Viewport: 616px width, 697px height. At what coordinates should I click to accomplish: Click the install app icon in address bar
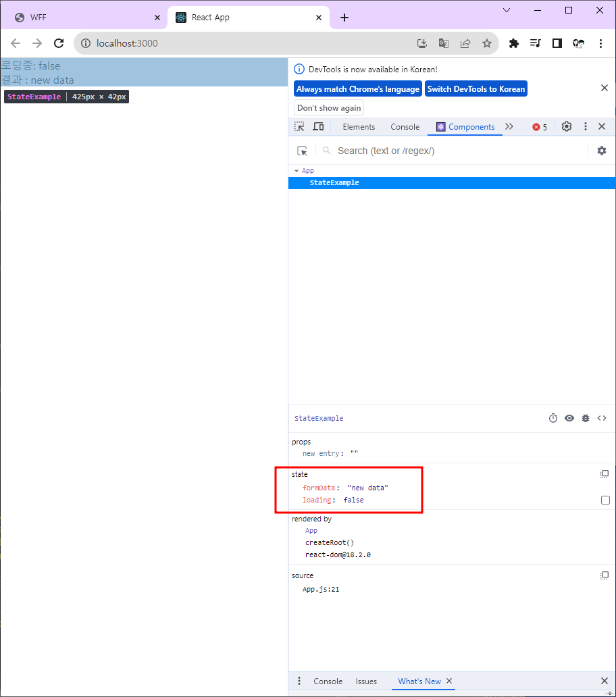[421, 43]
